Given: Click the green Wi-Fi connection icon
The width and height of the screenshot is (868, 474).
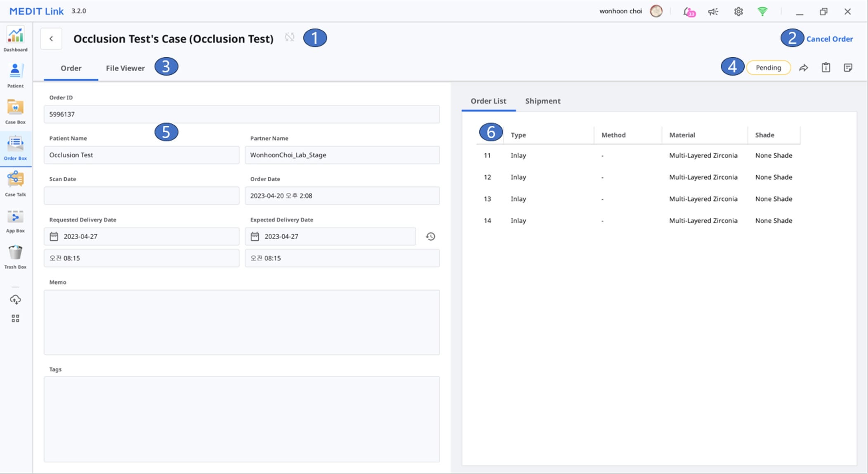Looking at the screenshot, I should click(762, 12).
